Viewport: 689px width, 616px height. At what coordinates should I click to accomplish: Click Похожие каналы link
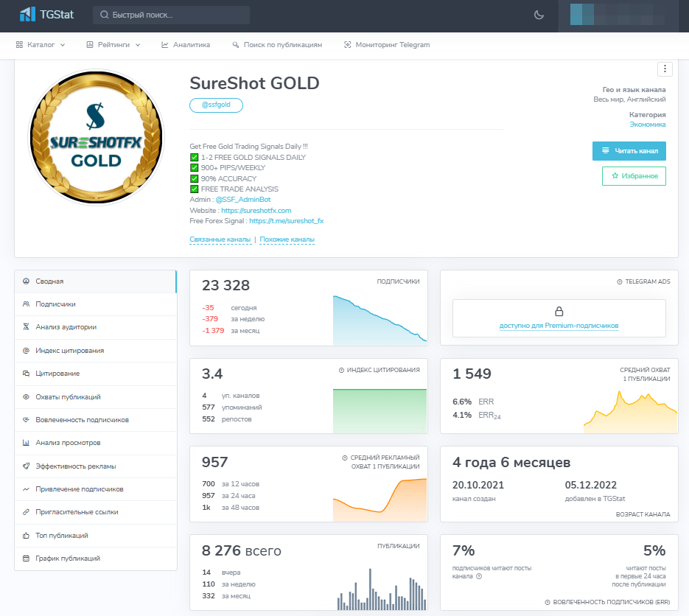[x=287, y=239]
